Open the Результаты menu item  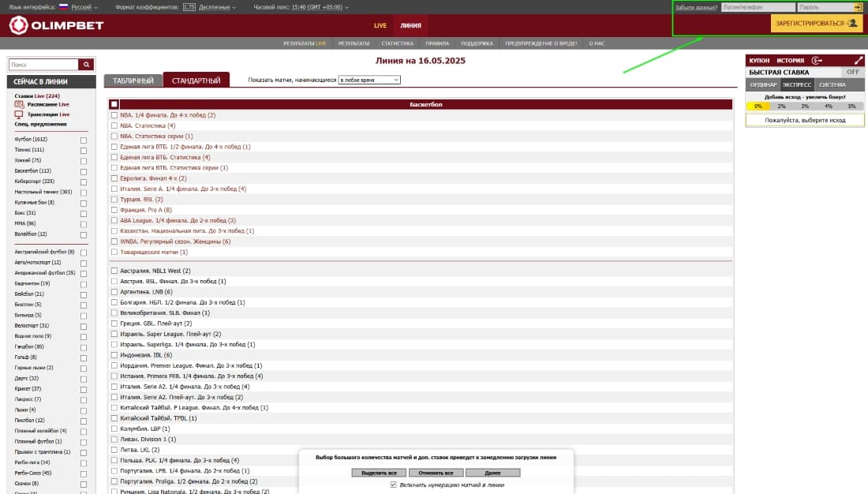tap(354, 43)
